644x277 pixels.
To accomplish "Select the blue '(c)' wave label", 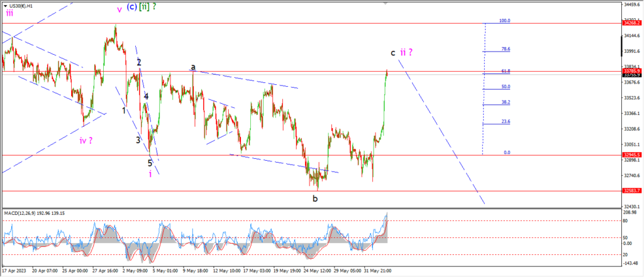I will click(x=132, y=7).
